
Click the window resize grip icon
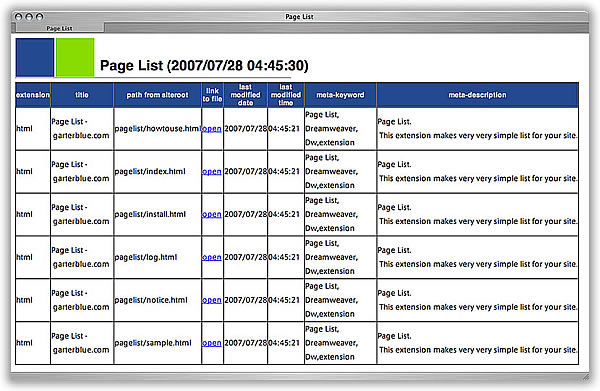[585, 377]
